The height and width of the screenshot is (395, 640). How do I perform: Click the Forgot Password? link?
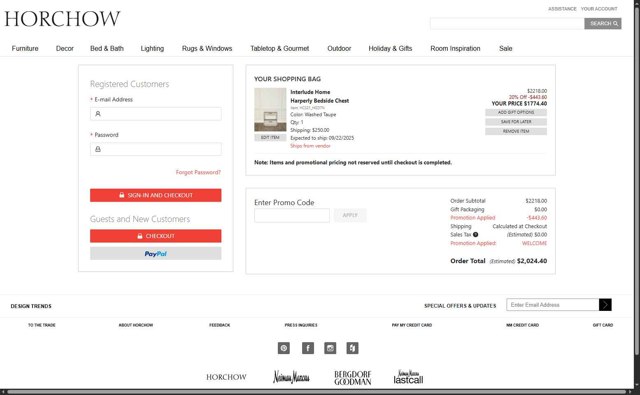pyautogui.click(x=198, y=172)
